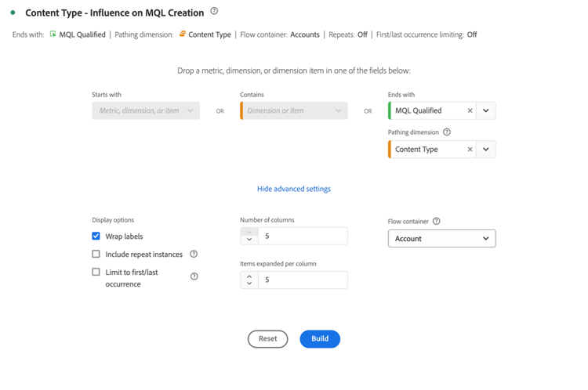Check Limit to first/last occurrence
The height and width of the screenshot is (390, 588).
(x=96, y=272)
